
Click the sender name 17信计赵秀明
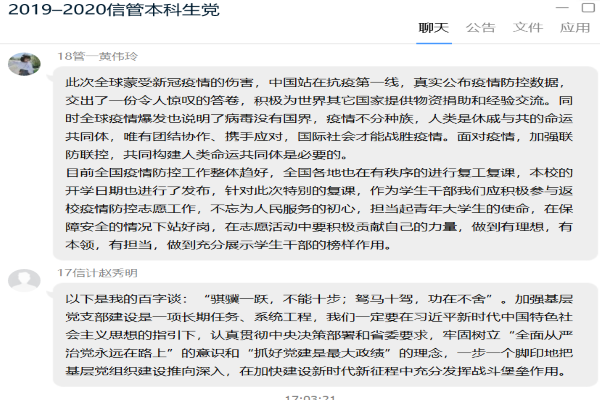[x=98, y=273]
